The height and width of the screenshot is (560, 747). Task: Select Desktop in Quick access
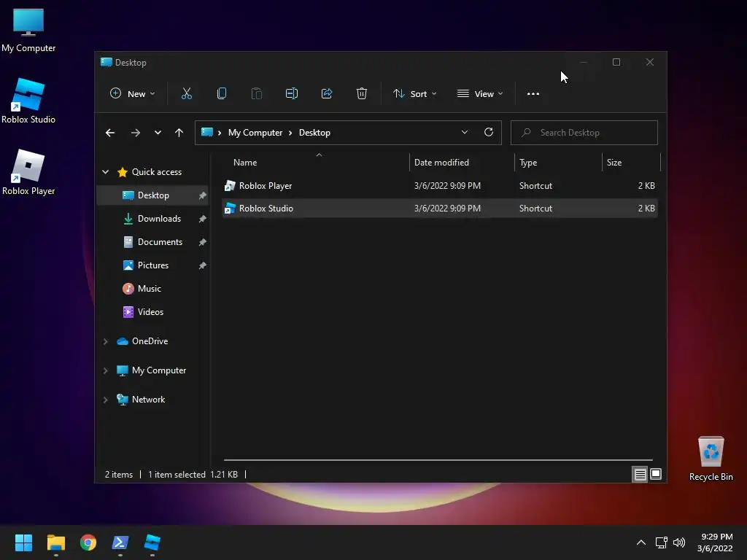coord(152,195)
